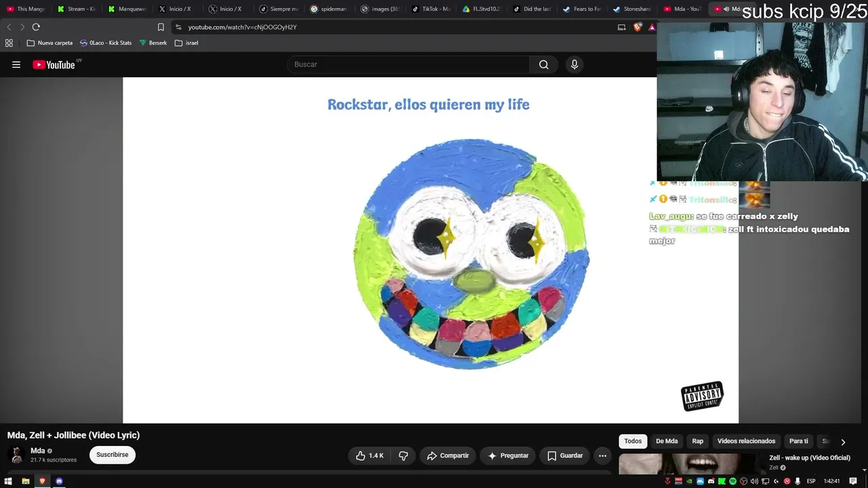The image size is (868, 488).
Task: Switch to the This Manga browser tab
Action: pyautogui.click(x=26, y=9)
